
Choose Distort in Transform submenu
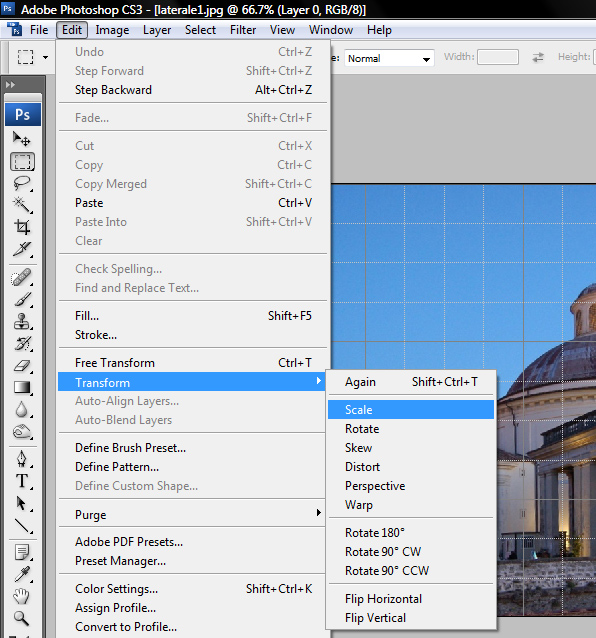tap(411, 467)
